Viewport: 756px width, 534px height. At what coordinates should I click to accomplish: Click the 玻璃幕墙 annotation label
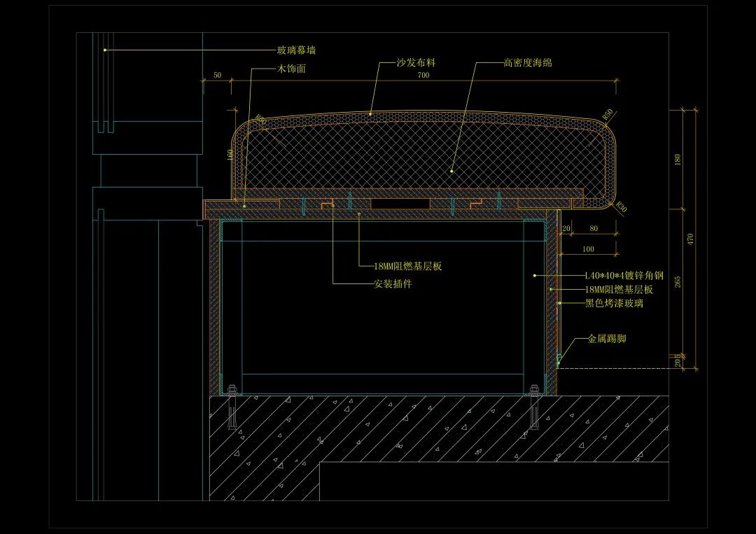(296, 50)
